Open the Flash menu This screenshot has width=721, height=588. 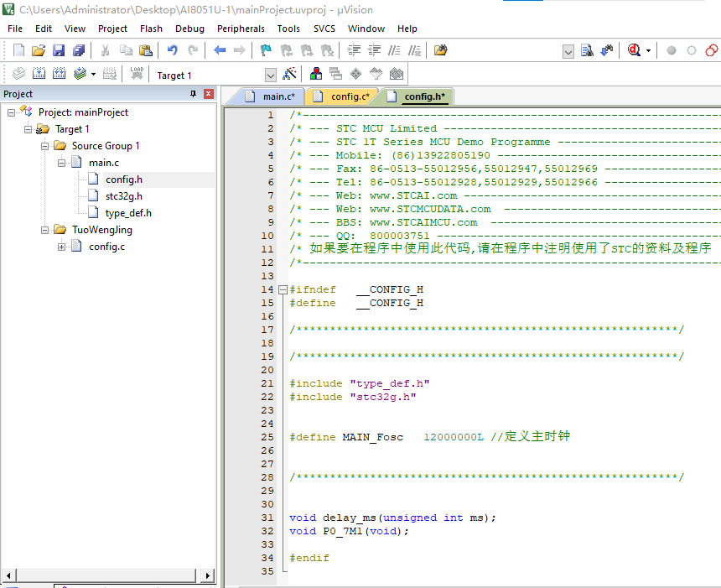click(x=151, y=29)
